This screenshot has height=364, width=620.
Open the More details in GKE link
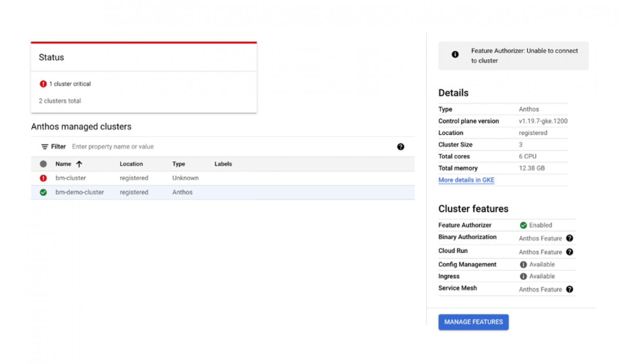pos(466,180)
